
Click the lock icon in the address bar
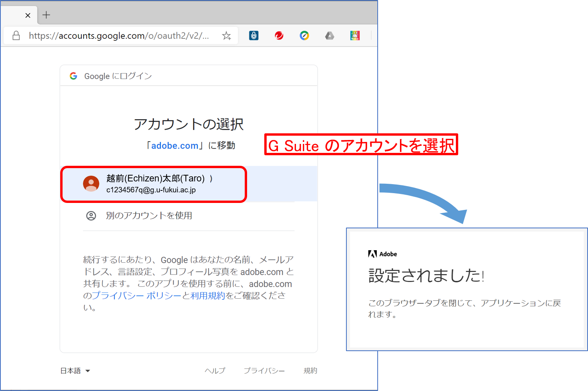click(16, 36)
